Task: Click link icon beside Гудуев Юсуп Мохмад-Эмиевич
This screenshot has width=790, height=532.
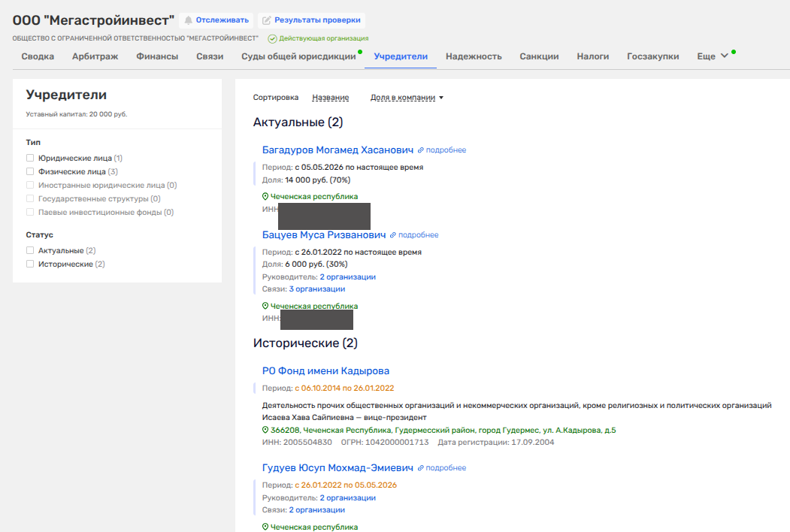Action: pyautogui.click(x=420, y=468)
